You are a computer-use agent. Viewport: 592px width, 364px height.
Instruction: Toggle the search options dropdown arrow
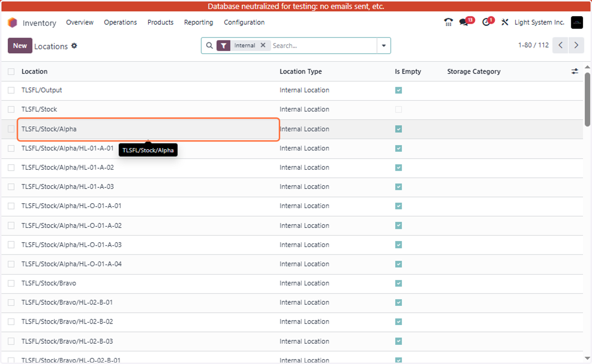tap(384, 45)
